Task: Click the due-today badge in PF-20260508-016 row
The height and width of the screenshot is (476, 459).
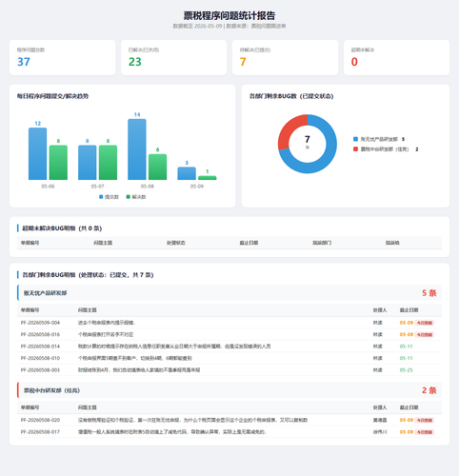Action: coord(425,335)
